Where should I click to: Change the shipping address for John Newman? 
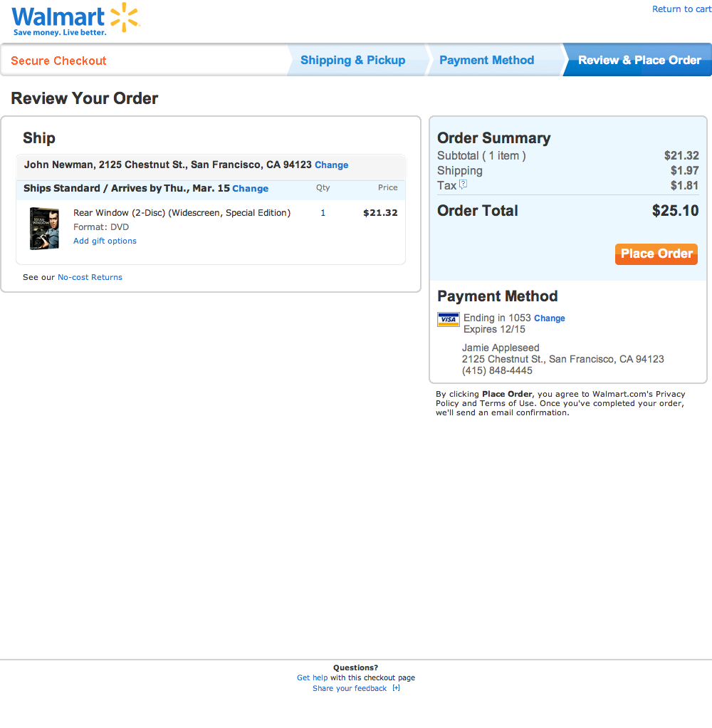click(331, 165)
